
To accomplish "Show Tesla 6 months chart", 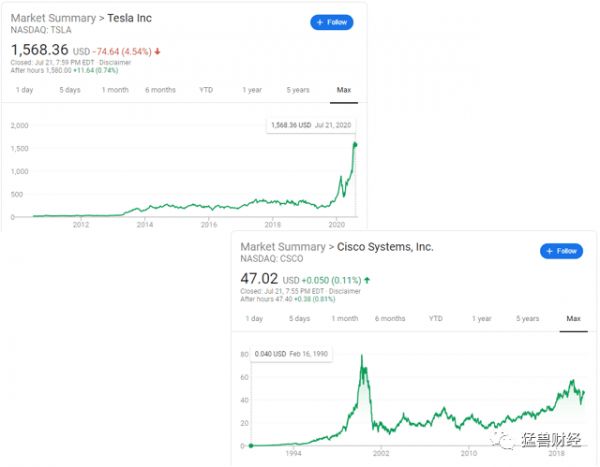I will pos(160,90).
